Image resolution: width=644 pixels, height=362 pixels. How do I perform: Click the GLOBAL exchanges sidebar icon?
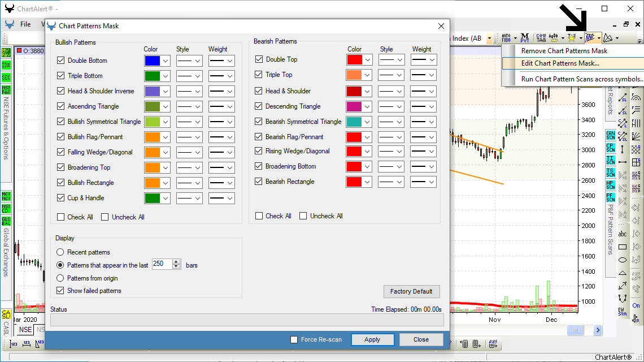[x=6, y=221]
